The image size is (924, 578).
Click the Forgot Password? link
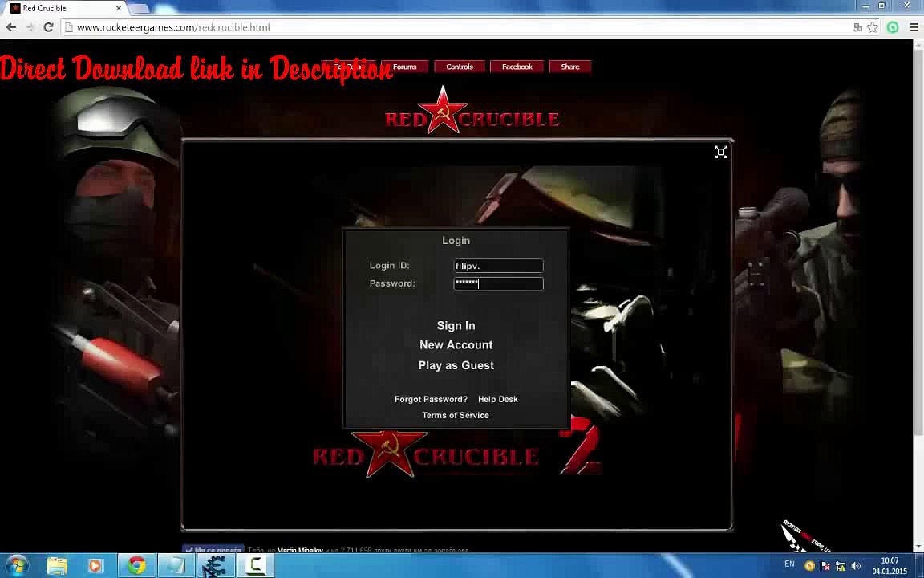click(x=431, y=399)
